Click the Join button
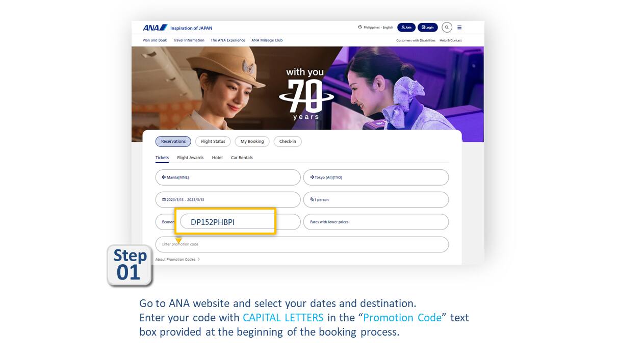Image resolution: width=644 pixels, height=357 pixels. [406, 28]
